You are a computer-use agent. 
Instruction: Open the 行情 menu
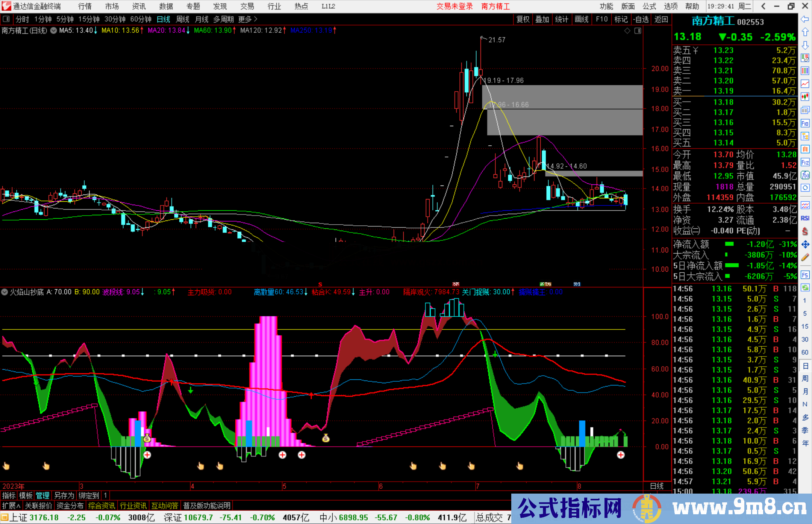[85, 6]
